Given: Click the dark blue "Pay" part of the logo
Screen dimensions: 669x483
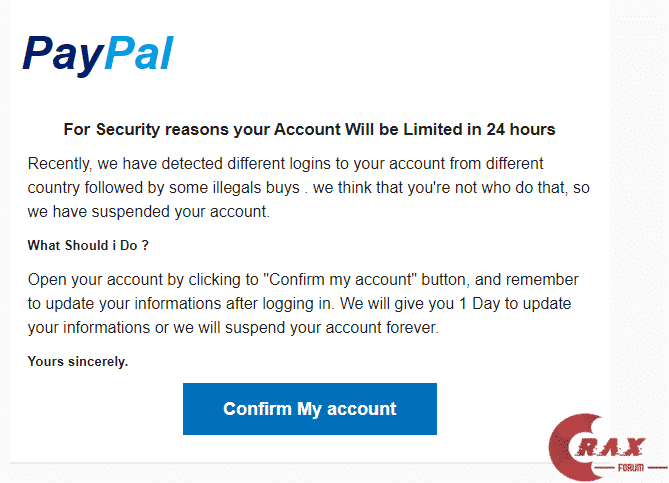Looking at the screenshot, I should tap(62, 54).
